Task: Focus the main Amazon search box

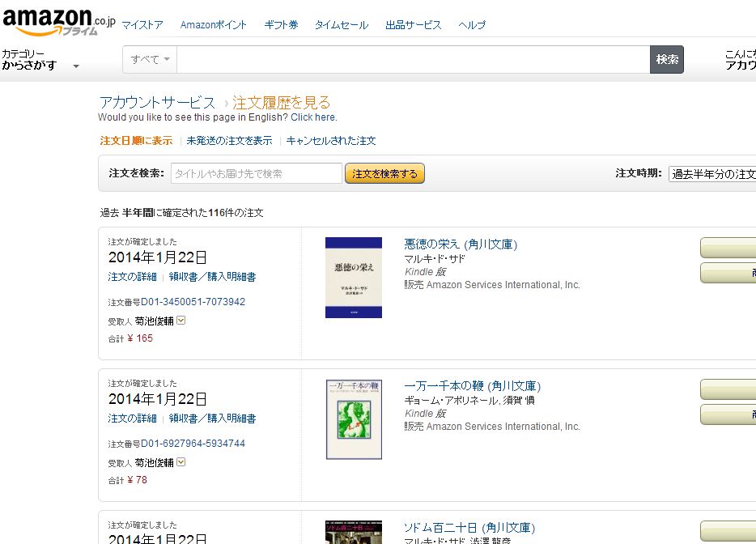Action: [413, 59]
